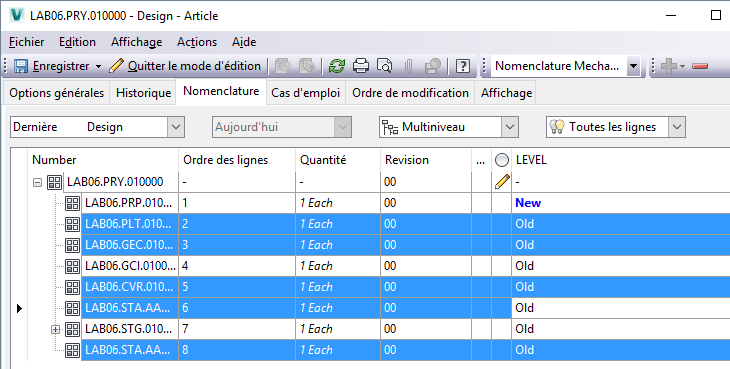Select row LAB06.GCI.0100...
The width and height of the screenshot is (730, 369).
[130, 266]
